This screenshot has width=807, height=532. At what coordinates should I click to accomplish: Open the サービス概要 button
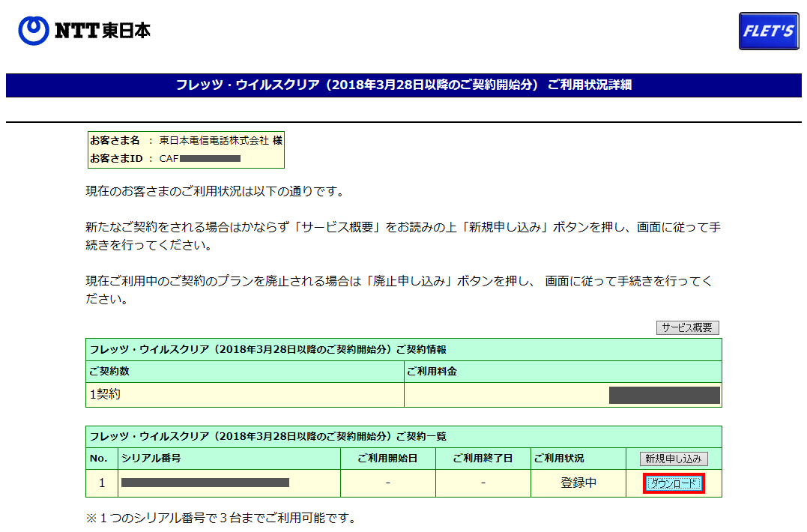[x=688, y=327]
